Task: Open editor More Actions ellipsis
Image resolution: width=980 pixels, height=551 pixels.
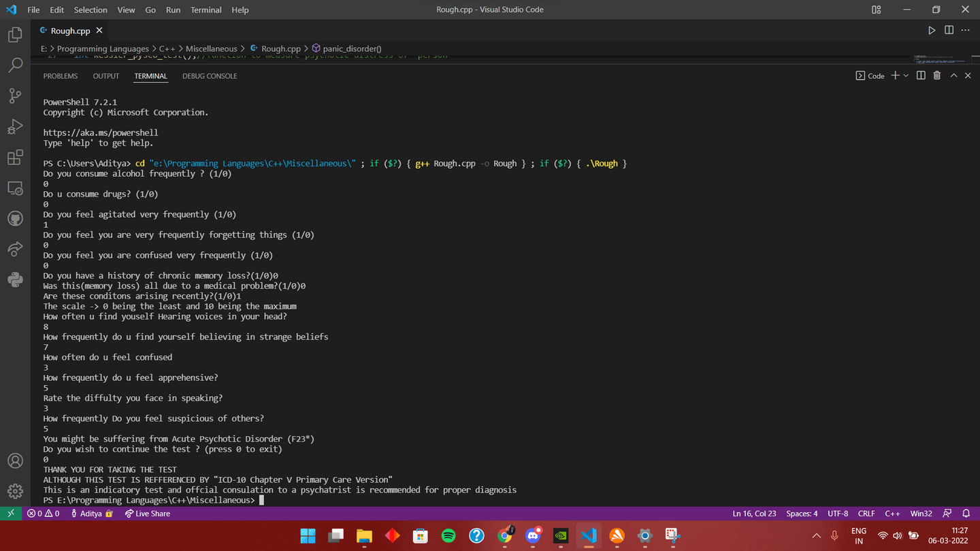Action: point(966,31)
